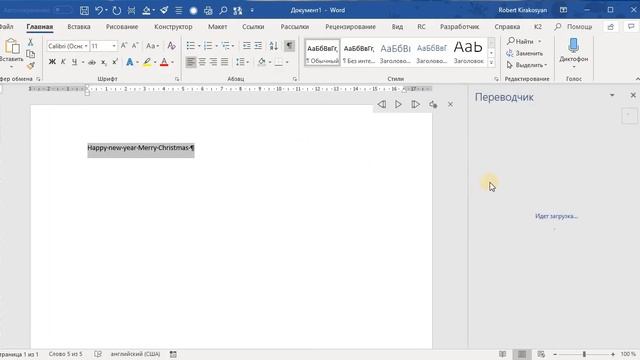Toggle underline (Ч) formatting
Image resolution: width=640 pixels, height=360 pixels.
(74, 62)
